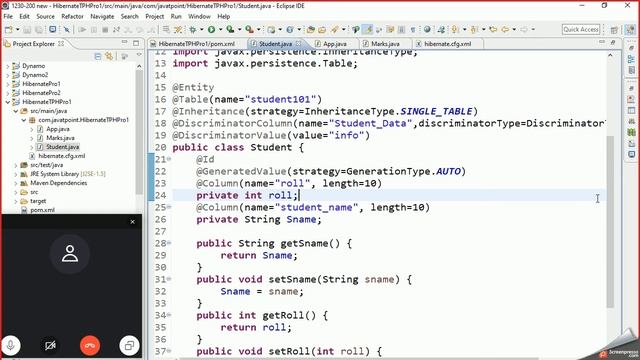
Task: Open the Window menu
Action: [199, 16]
